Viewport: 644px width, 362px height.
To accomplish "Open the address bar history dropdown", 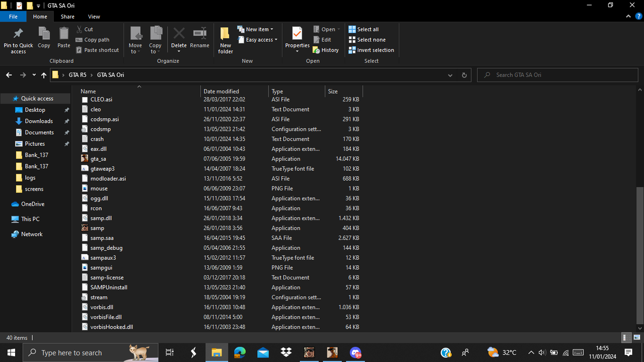I will 450,75.
